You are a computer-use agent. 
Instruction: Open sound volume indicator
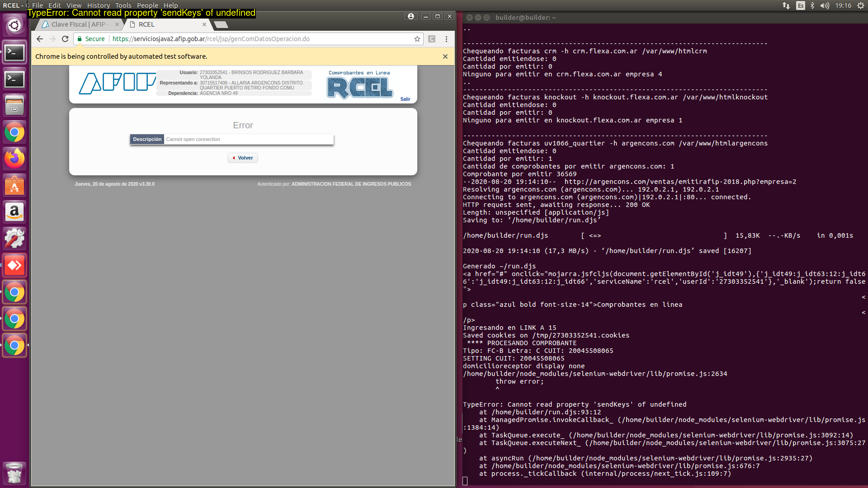point(825,5)
